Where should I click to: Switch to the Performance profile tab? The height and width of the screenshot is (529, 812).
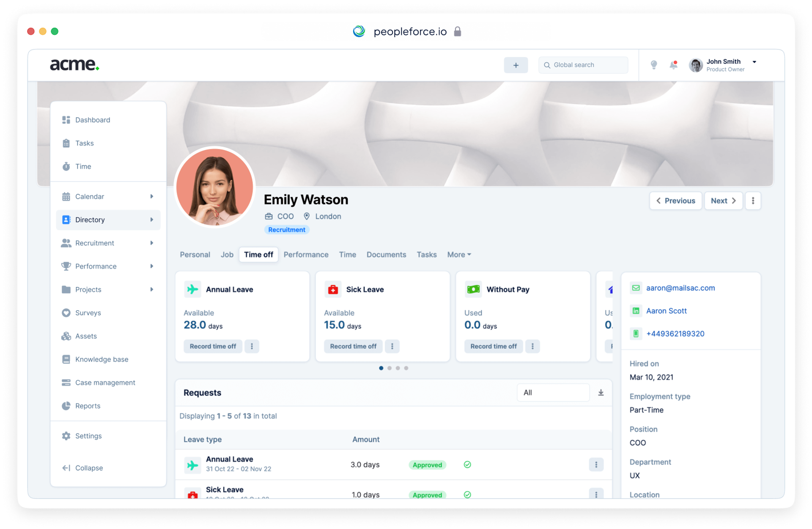point(306,254)
